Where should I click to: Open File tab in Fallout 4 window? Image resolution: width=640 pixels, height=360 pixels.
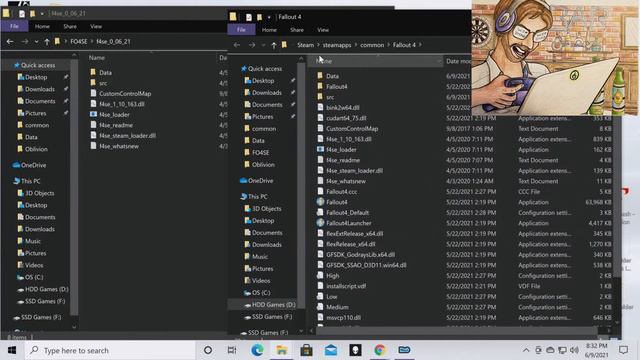coord(241,30)
